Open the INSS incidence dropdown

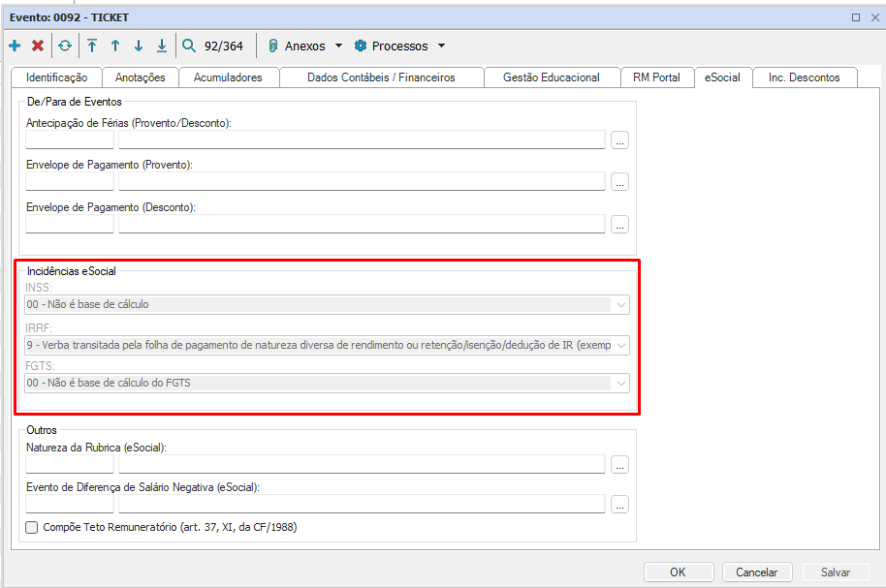pyautogui.click(x=621, y=305)
